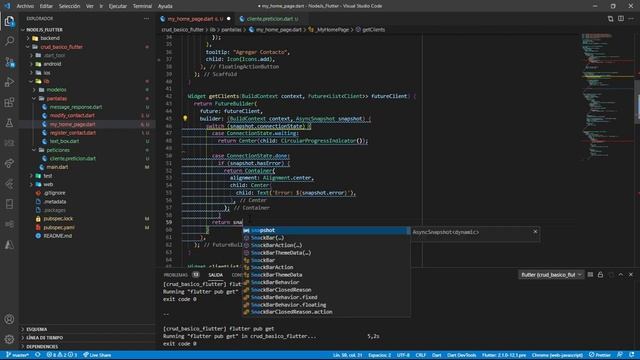Open the Accounts icon in activity bar

9,319
